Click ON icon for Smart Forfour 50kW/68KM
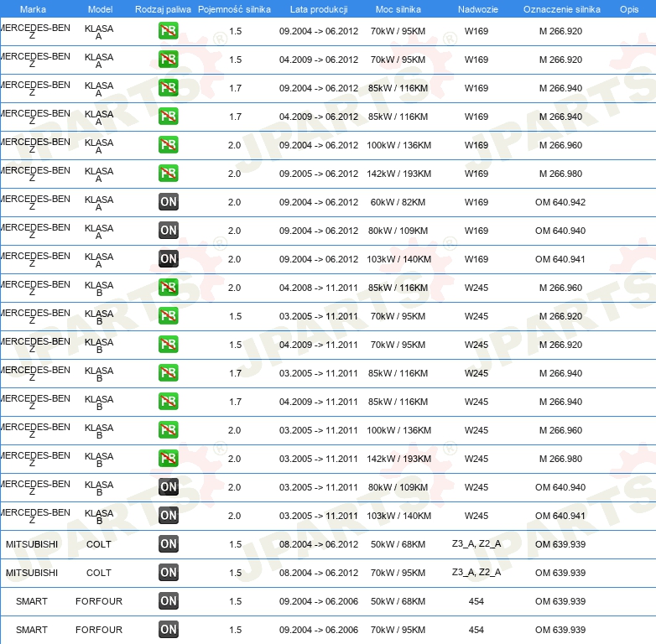 pyautogui.click(x=169, y=601)
